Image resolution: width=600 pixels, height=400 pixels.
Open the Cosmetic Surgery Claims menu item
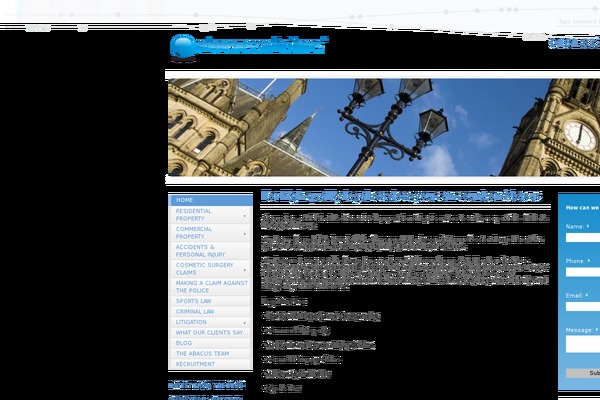pos(210,269)
